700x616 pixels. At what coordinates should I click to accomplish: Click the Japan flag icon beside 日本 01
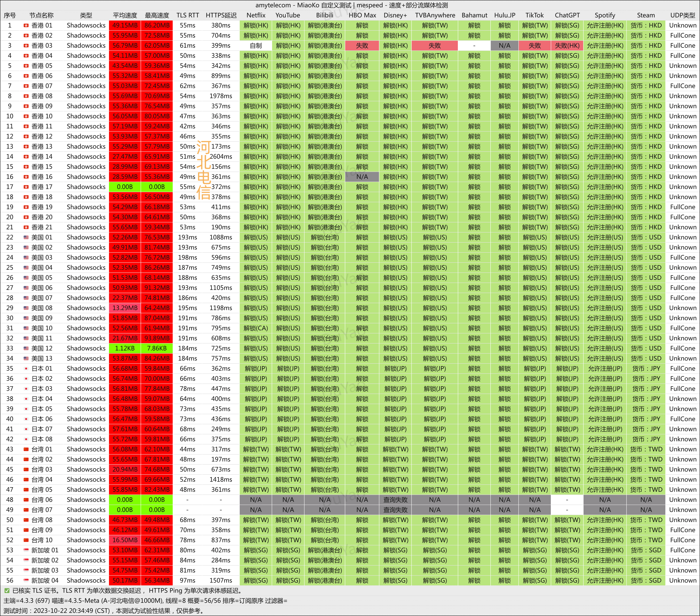(x=26, y=368)
